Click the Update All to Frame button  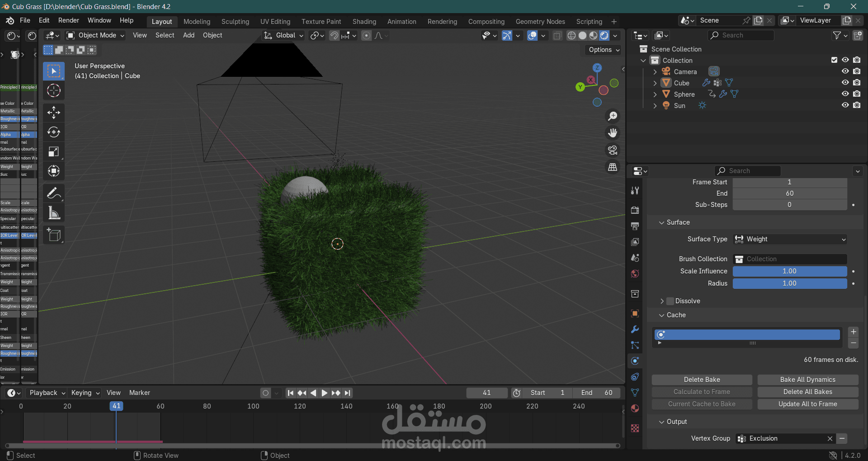click(x=808, y=405)
